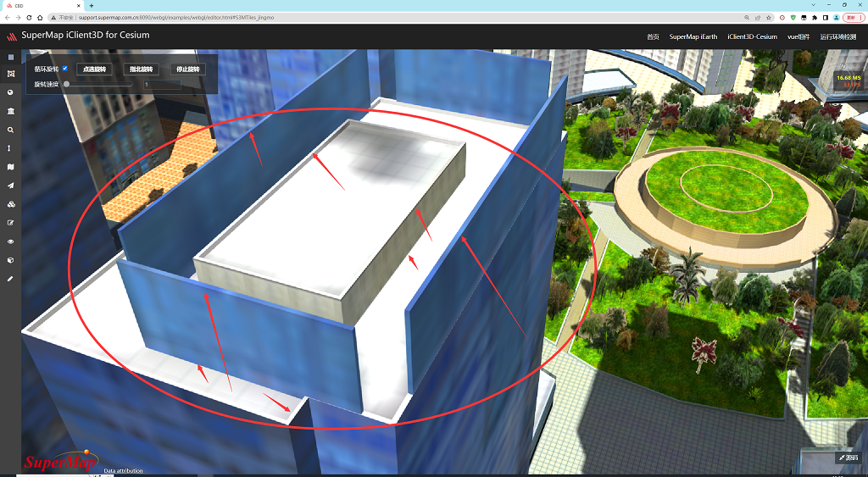868x477 pixels.
Task: Open the eye visibility sidebar icon
Action: point(10,241)
